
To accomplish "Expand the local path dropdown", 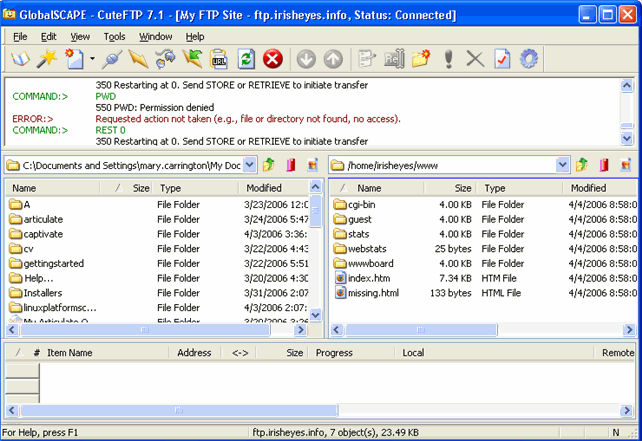I will pos(250,165).
